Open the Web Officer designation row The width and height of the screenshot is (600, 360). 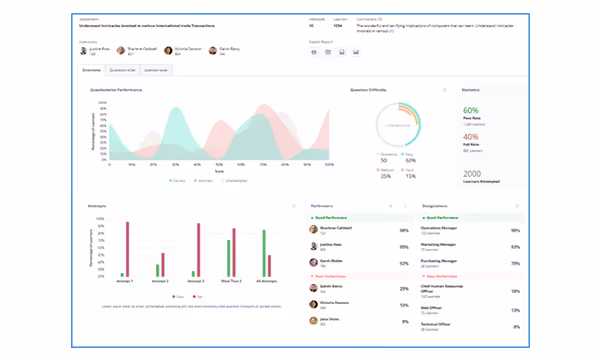point(471,310)
